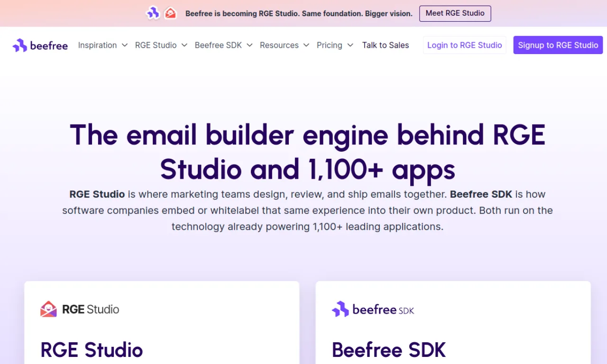Expand the chevron next to Pricing

pos(350,45)
